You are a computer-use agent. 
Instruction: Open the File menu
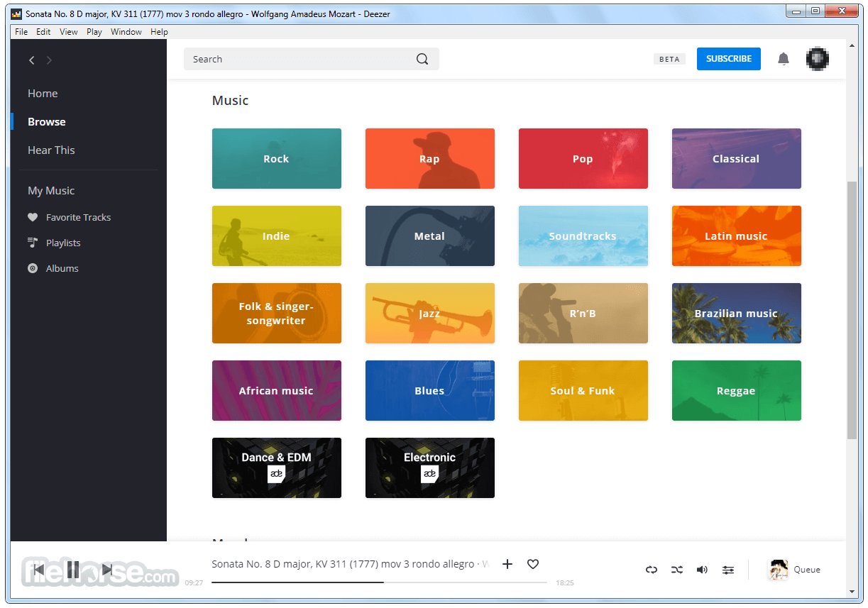click(21, 32)
